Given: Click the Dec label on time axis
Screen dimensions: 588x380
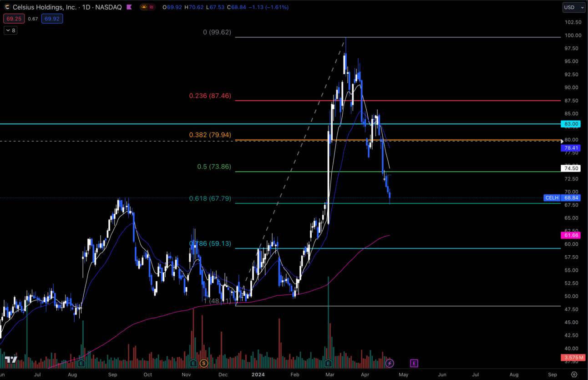Looking at the screenshot, I should (x=223, y=375).
